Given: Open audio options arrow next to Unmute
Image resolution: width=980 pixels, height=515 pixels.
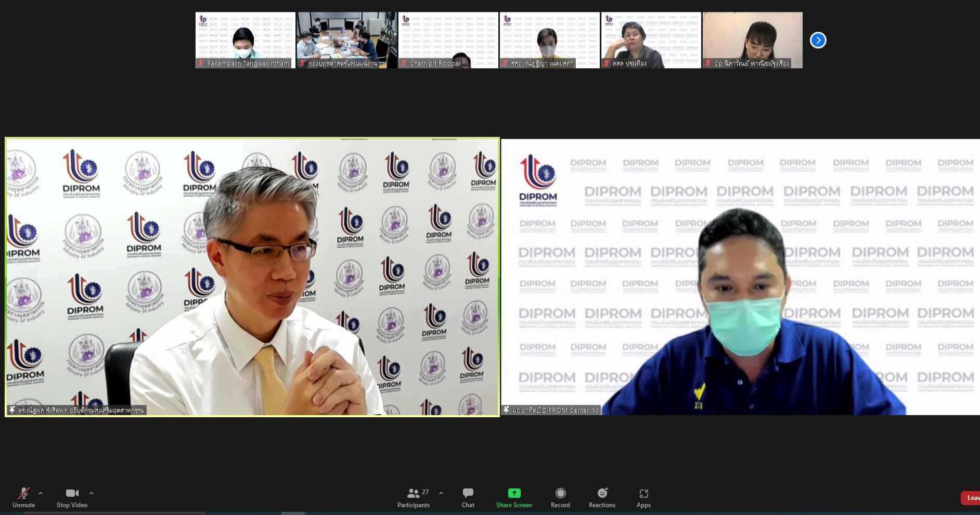Looking at the screenshot, I should (x=41, y=493).
